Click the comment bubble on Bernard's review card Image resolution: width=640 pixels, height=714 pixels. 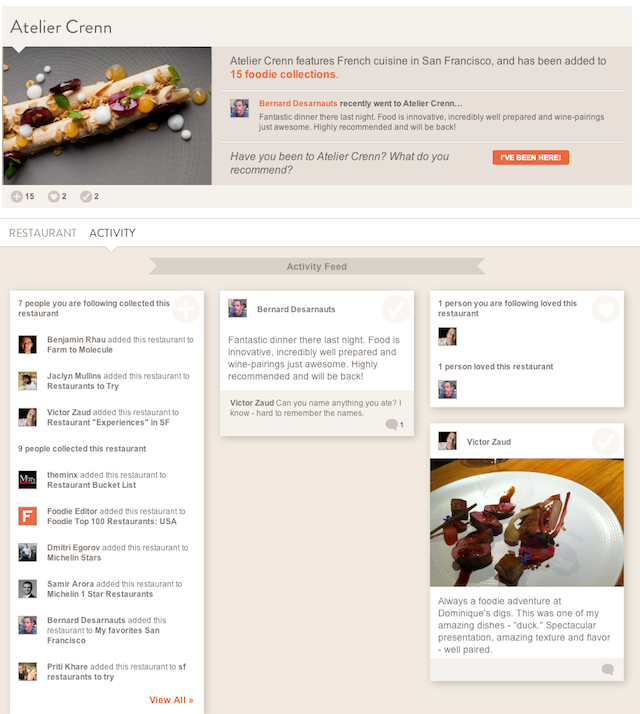pyautogui.click(x=391, y=424)
